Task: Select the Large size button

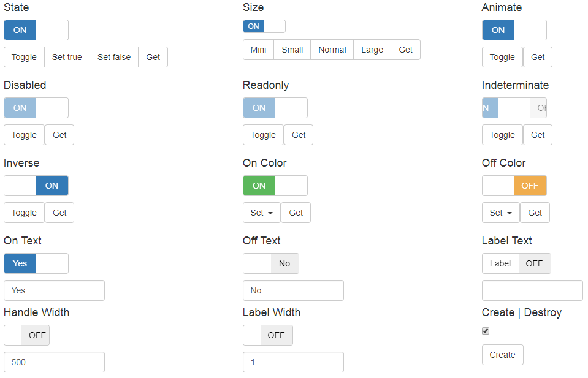Action: click(x=372, y=50)
